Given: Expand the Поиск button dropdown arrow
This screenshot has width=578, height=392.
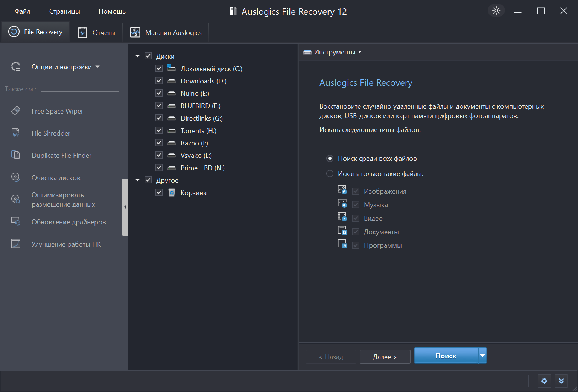Looking at the screenshot, I should click(x=482, y=356).
